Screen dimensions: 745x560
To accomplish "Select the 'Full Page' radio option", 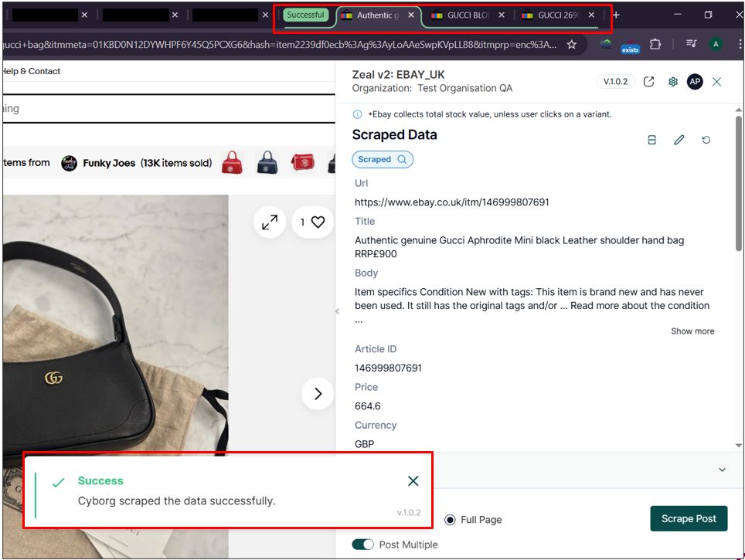I will (x=450, y=520).
